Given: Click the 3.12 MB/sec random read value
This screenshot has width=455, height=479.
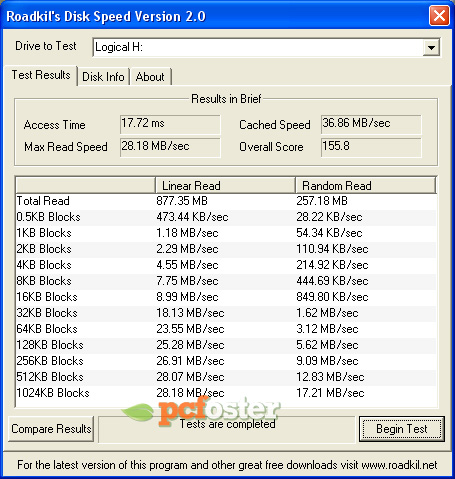Looking at the screenshot, I should 327,329.
